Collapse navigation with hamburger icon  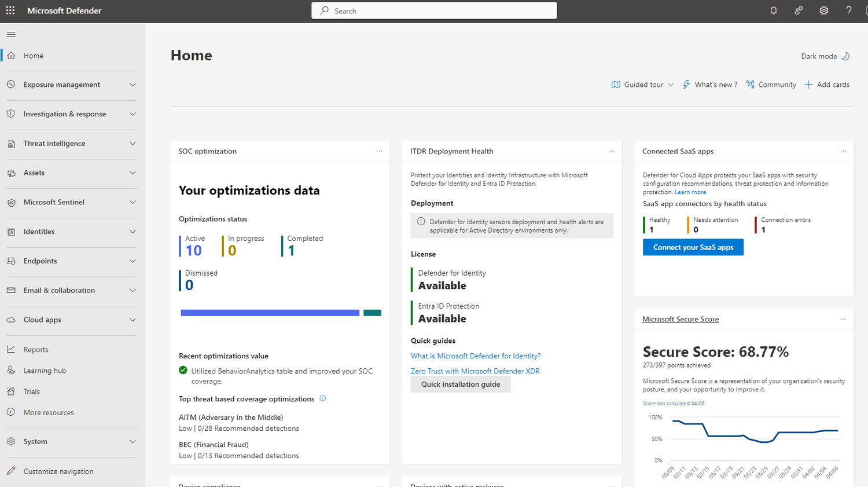pos(11,34)
